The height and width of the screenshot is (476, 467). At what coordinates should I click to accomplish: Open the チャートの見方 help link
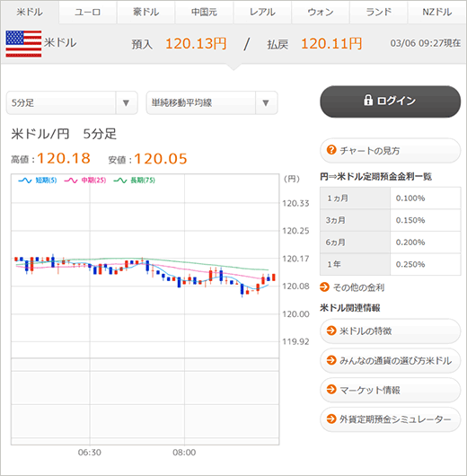tap(390, 150)
